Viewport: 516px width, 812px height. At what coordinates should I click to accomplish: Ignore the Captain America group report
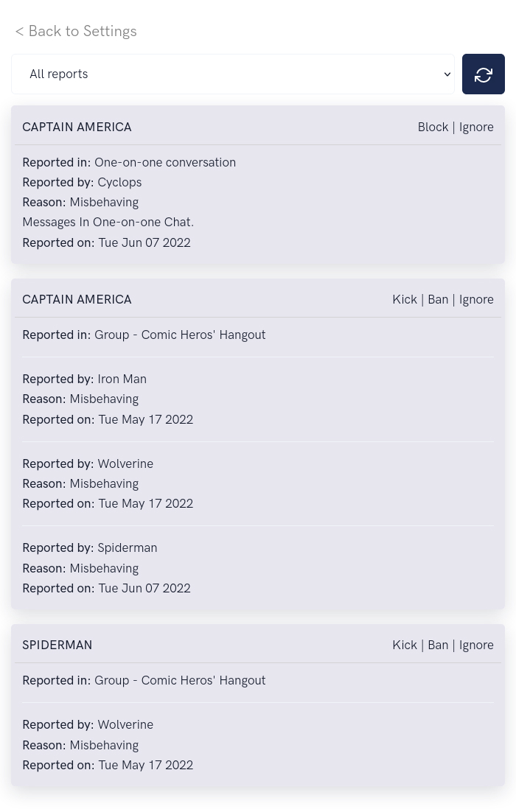click(x=476, y=299)
